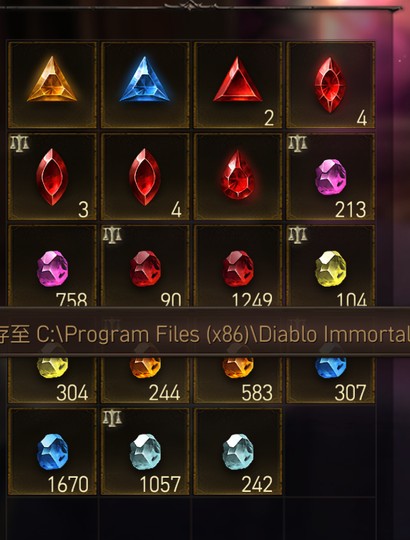Viewport: 410px width, 540px height.
Task: Select the blue triangle gem
Action: tap(145, 85)
